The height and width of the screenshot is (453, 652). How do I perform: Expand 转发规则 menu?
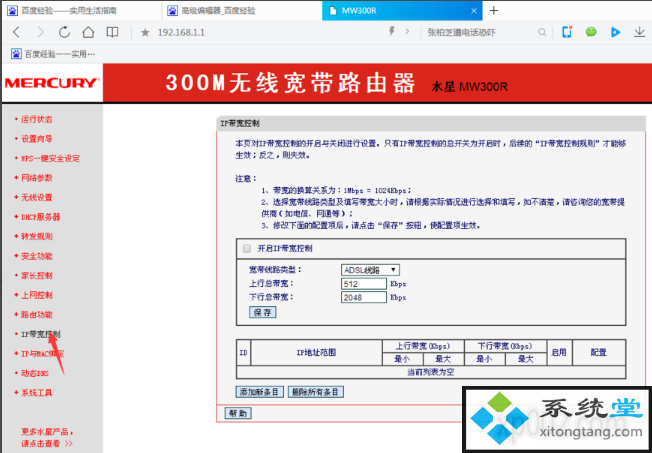point(37,237)
